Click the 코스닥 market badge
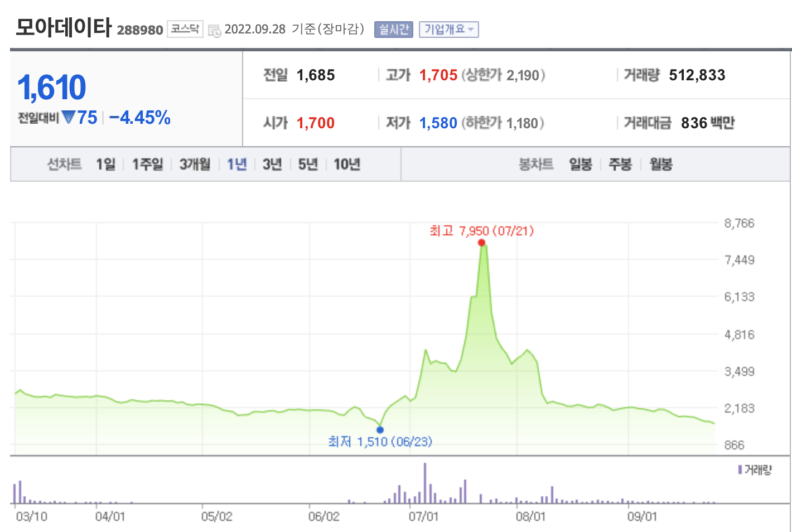This screenshot has width=792, height=532. click(x=185, y=29)
